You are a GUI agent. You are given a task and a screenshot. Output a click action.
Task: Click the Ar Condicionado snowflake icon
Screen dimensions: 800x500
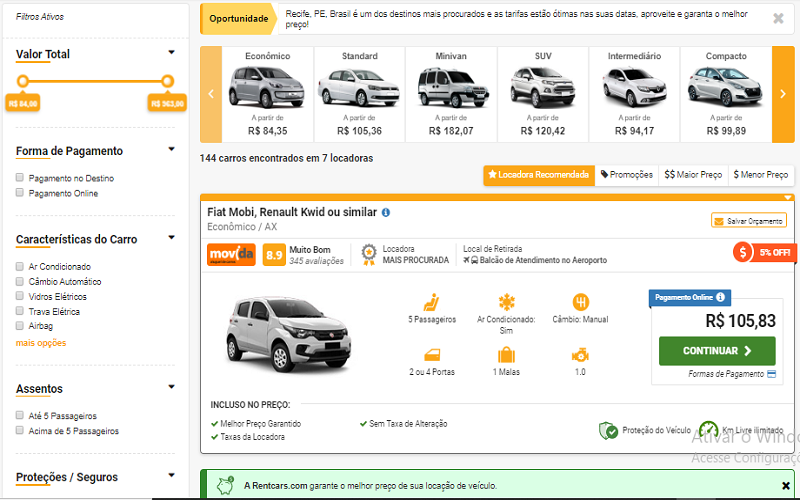pyautogui.click(x=506, y=302)
